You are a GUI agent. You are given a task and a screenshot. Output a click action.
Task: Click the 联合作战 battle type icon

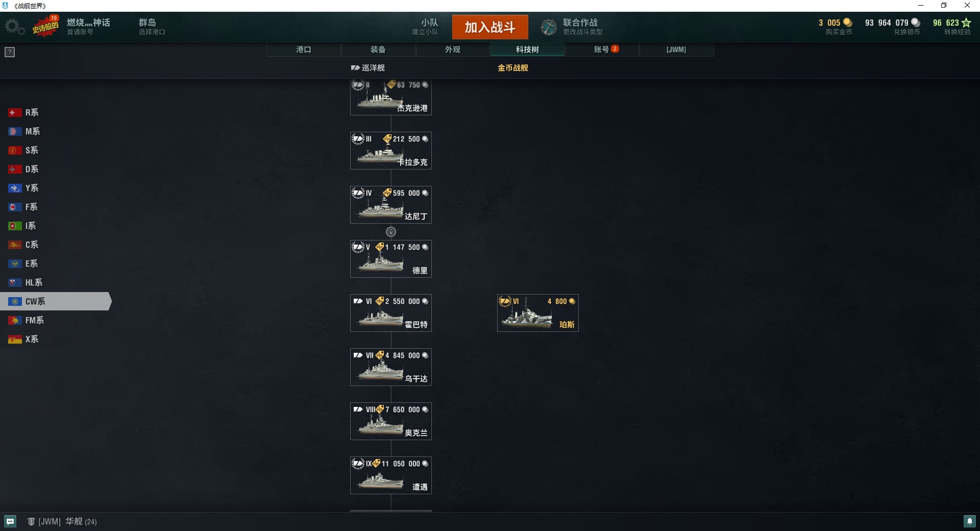[x=549, y=27]
